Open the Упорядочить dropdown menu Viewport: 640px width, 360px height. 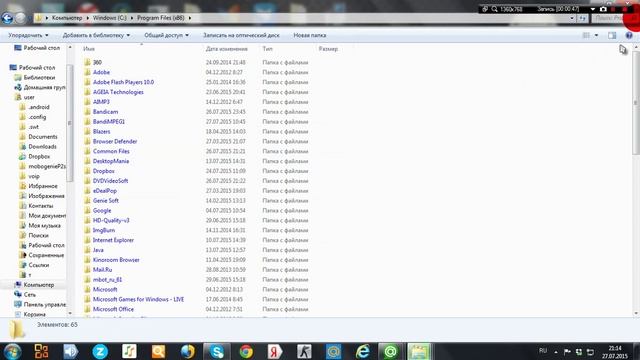28,36
